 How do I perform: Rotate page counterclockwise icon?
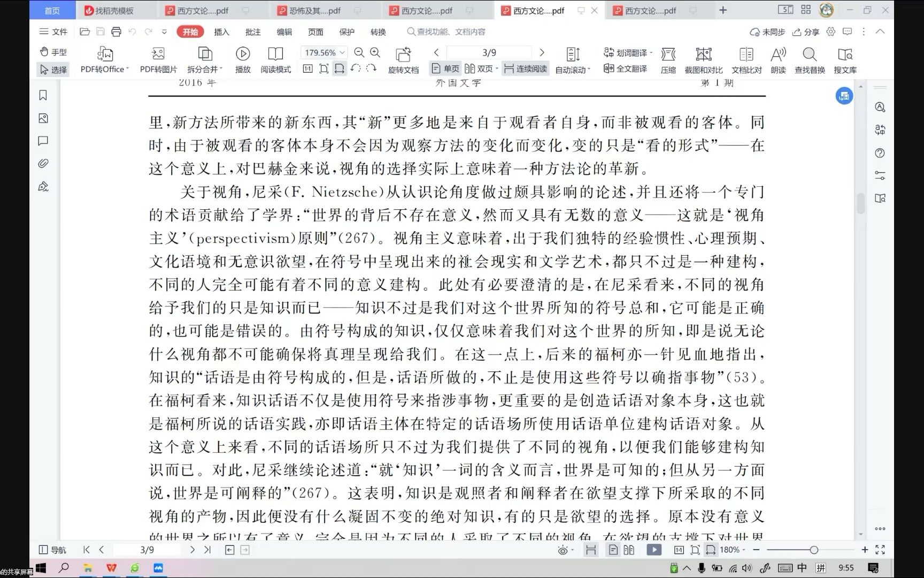coord(356,69)
